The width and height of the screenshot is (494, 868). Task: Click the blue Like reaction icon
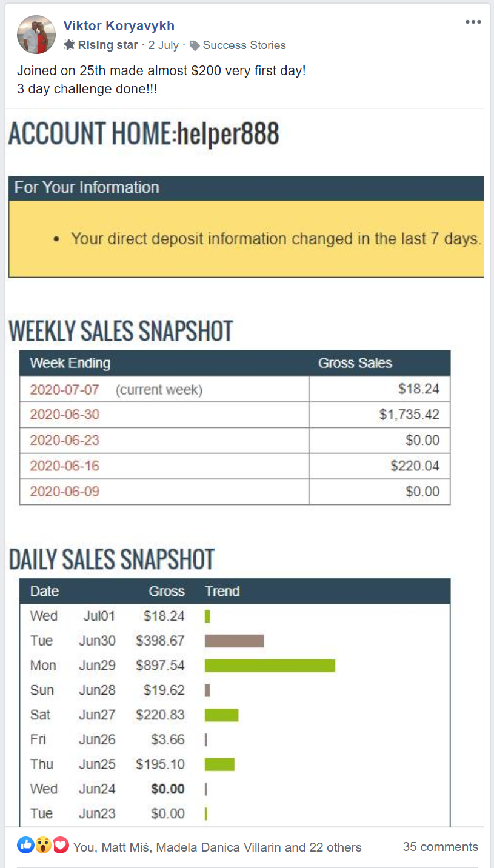pos(25,845)
